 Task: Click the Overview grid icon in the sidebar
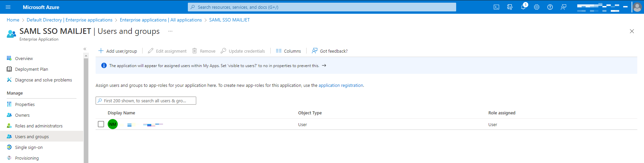[x=9, y=58]
